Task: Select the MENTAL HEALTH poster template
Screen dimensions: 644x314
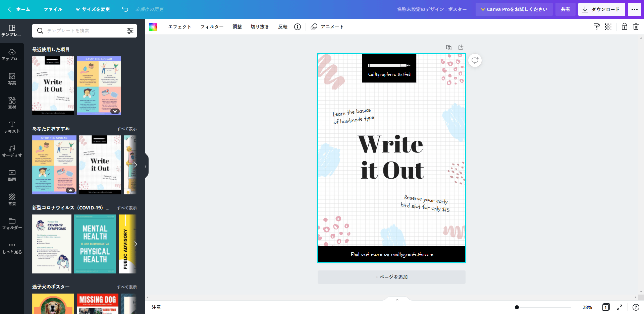Action: 95,244
